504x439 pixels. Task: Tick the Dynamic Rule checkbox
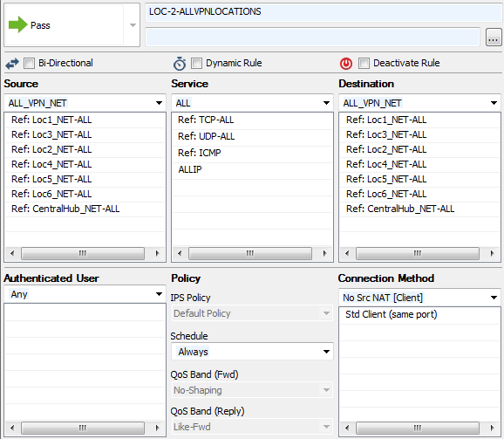pyautogui.click(x=196, y=63)
